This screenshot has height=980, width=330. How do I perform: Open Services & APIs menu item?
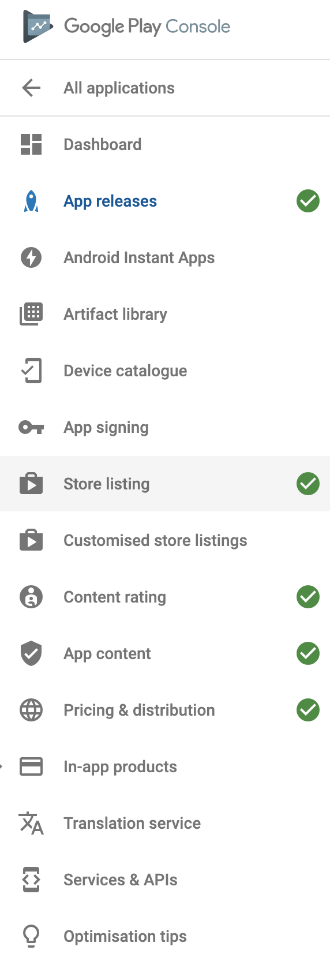coord(165,880)
